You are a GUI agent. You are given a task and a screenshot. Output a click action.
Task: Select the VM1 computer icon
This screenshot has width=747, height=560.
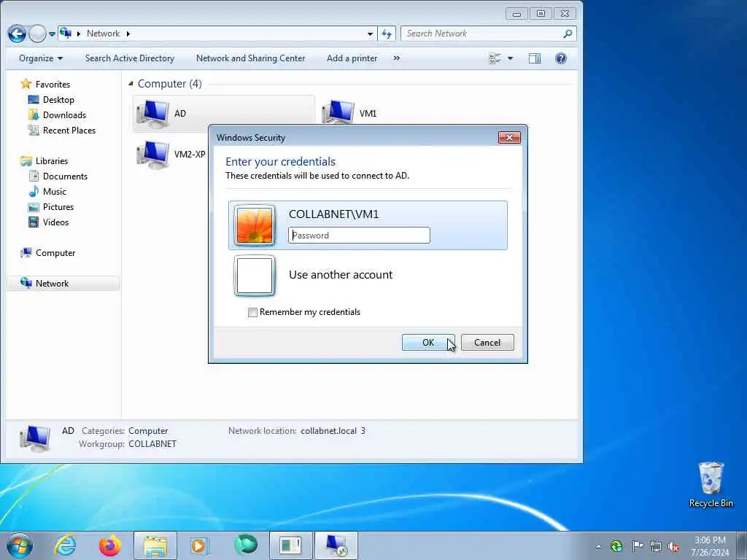338,112
